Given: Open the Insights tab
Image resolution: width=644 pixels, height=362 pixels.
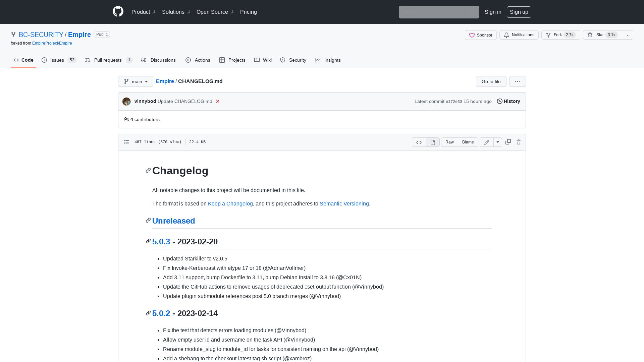Looking at the screenshot, I should [328, 60].
